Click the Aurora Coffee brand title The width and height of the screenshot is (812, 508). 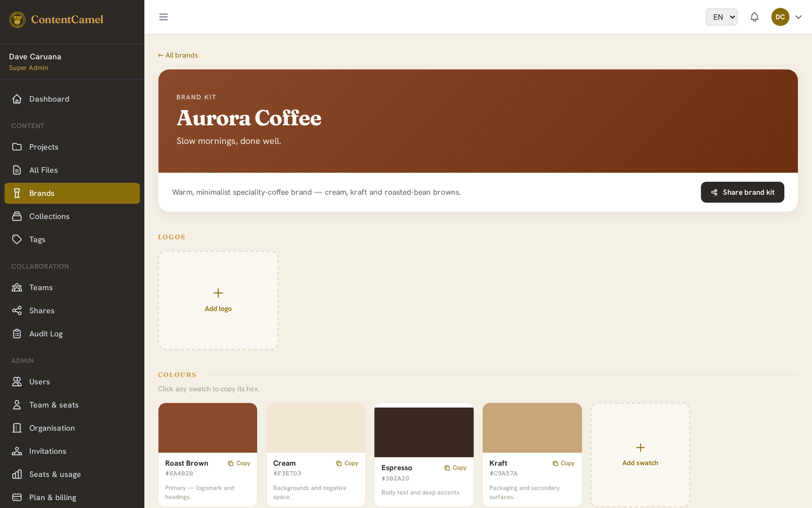pos(249,118)
